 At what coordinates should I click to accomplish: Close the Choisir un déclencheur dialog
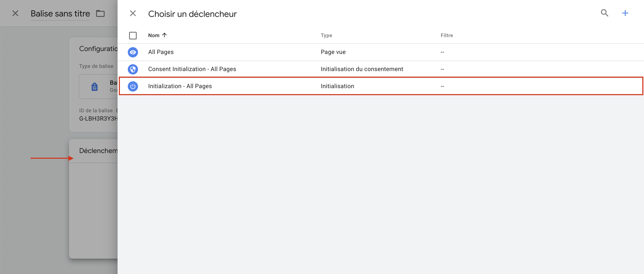coord(133,13)
